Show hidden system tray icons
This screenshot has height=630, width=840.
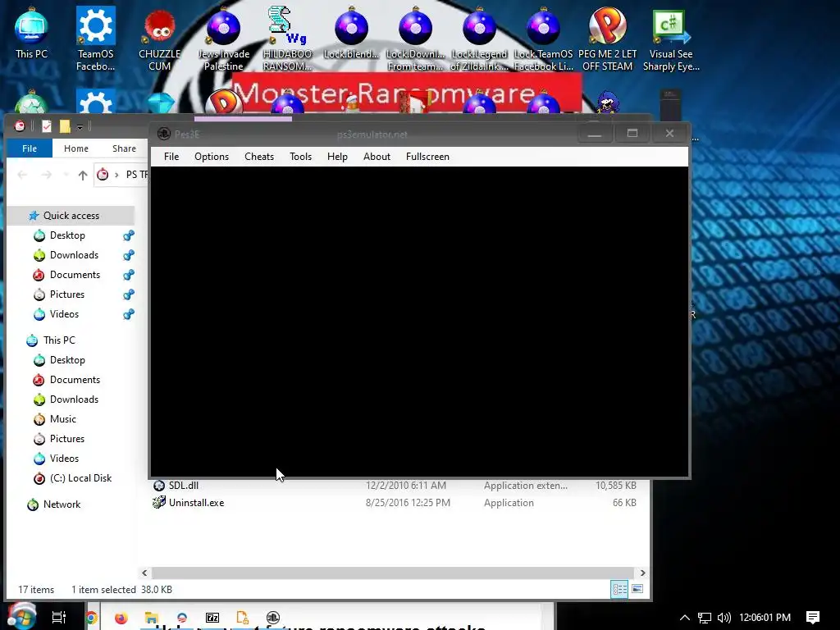click(x=685, y=618)
